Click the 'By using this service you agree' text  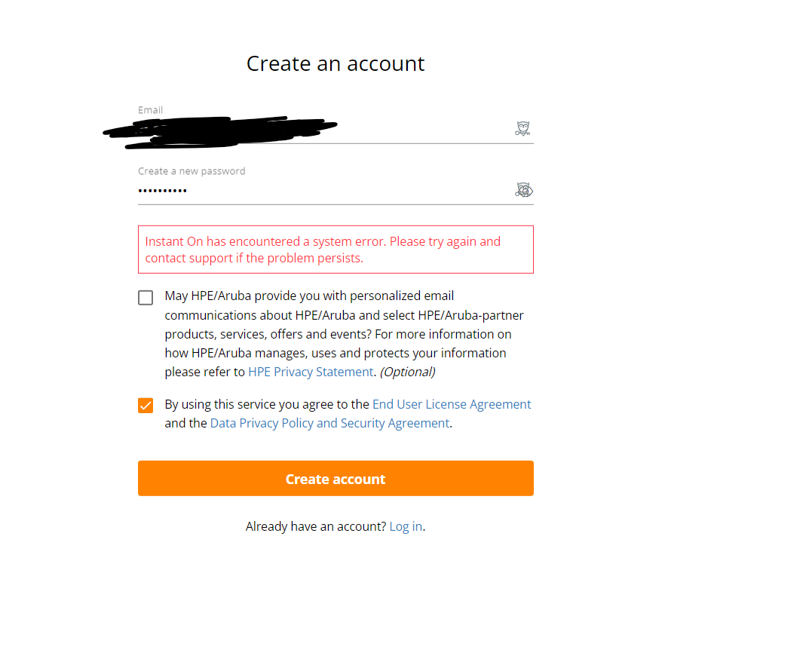click(267, 404)
